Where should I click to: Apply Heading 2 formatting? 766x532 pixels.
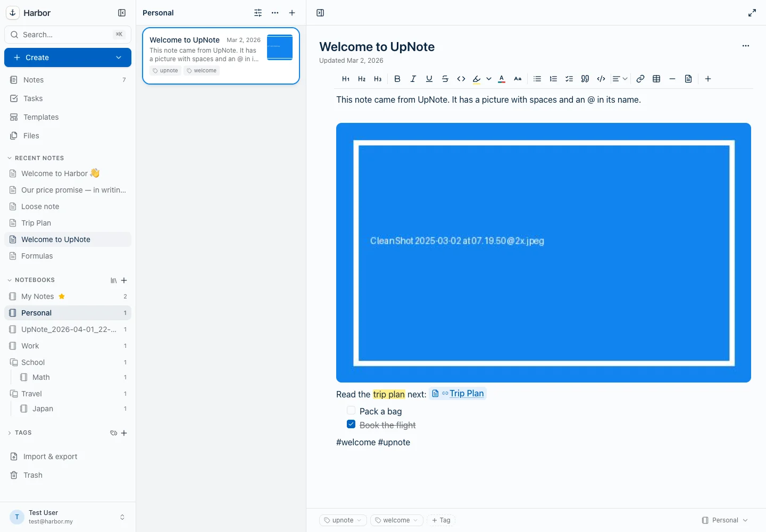click(362, 79)
